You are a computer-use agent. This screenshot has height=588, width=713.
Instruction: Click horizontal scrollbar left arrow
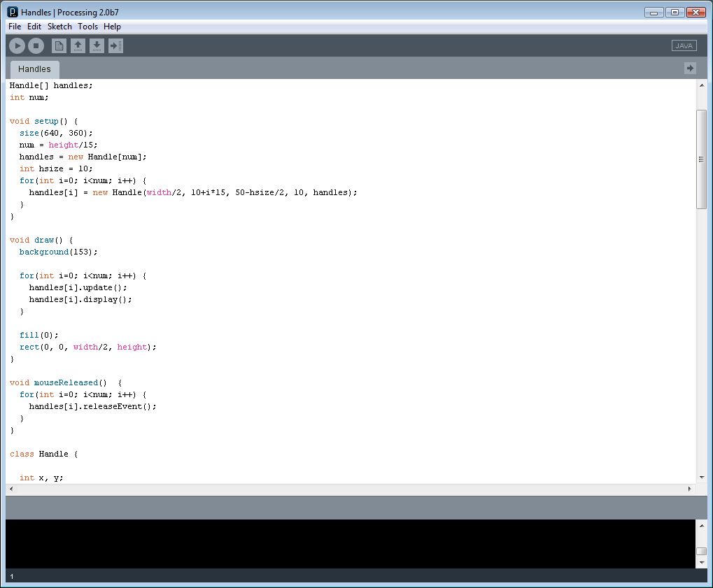click(11, 489)
